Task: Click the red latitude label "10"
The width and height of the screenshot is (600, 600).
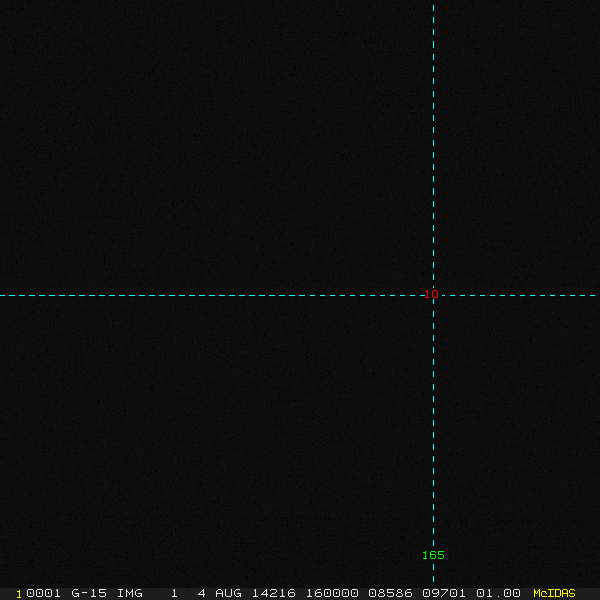Action: [431, 294]
